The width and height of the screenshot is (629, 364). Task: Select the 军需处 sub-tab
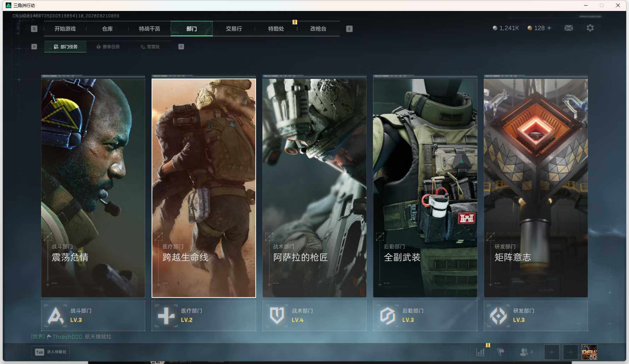[x=150, y=47]
